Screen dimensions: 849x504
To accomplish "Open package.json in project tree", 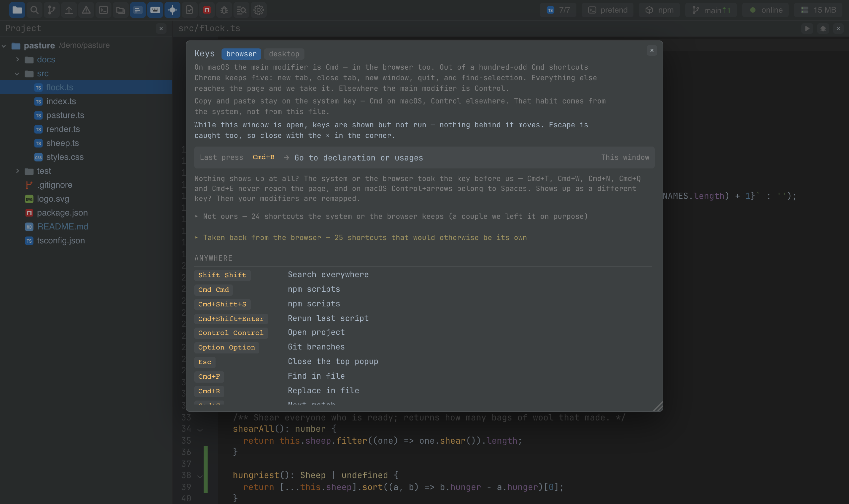I will tap(86, 213).
